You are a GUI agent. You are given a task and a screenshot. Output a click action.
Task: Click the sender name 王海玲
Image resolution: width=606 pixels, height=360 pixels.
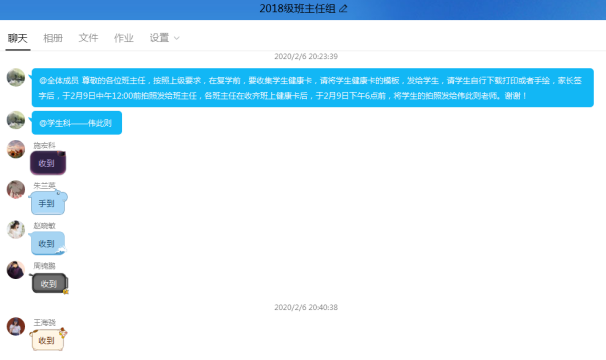[x=44, y=322]
